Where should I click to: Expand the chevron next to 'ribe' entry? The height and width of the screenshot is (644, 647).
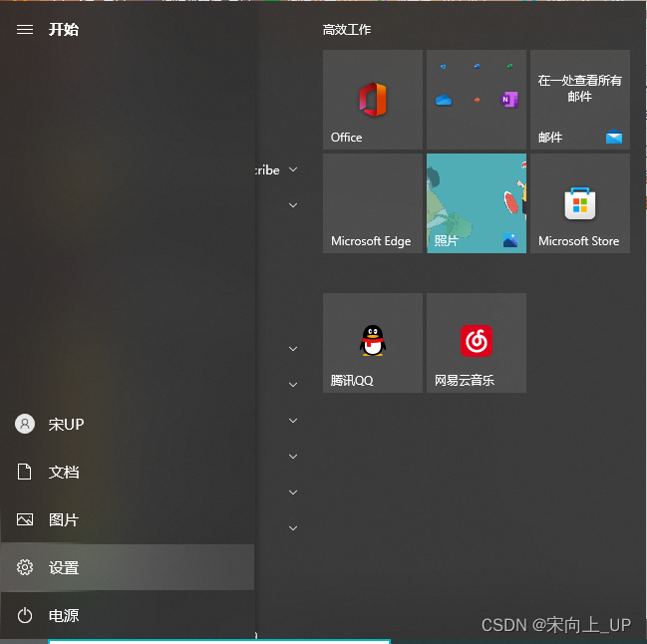(293, 169)
